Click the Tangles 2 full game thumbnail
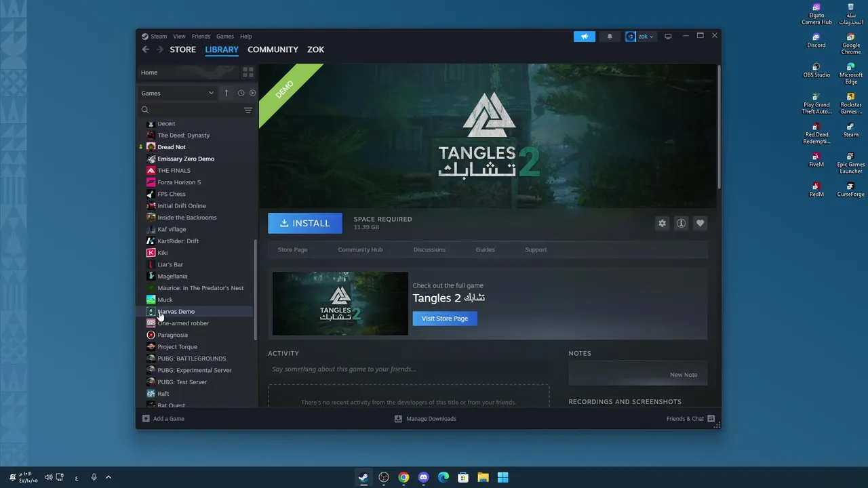Screen dimensions: 868x488 (x=340, y=304)
